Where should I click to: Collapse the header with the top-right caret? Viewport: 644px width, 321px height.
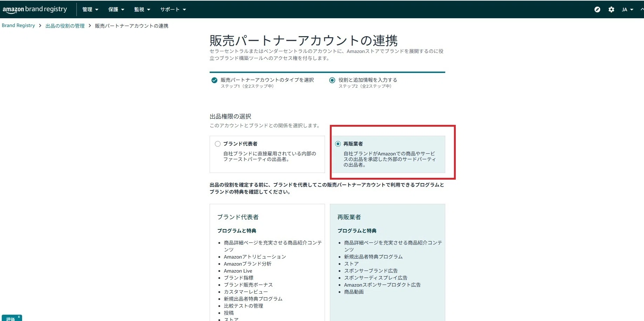(x=642, y=9)
